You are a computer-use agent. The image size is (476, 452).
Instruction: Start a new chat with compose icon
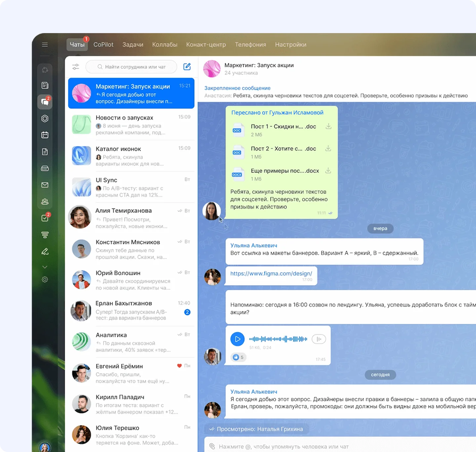[x=187, y=67]
